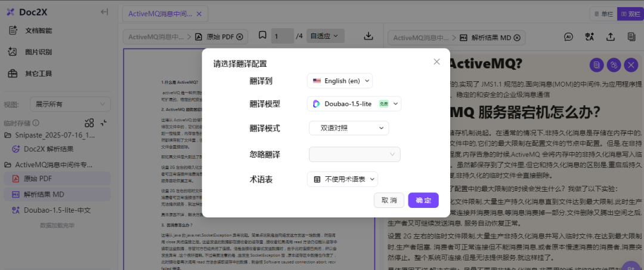Click the copy document icon in the right toolbar
The height and width of the screenshot is (270, 644).
click(x=631, y=36)
